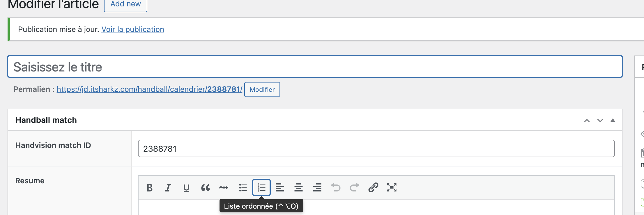The height and width of the screenshot is (215, 644).
Task: Insert a blockquote in the editor
Action: coord(205,188)
